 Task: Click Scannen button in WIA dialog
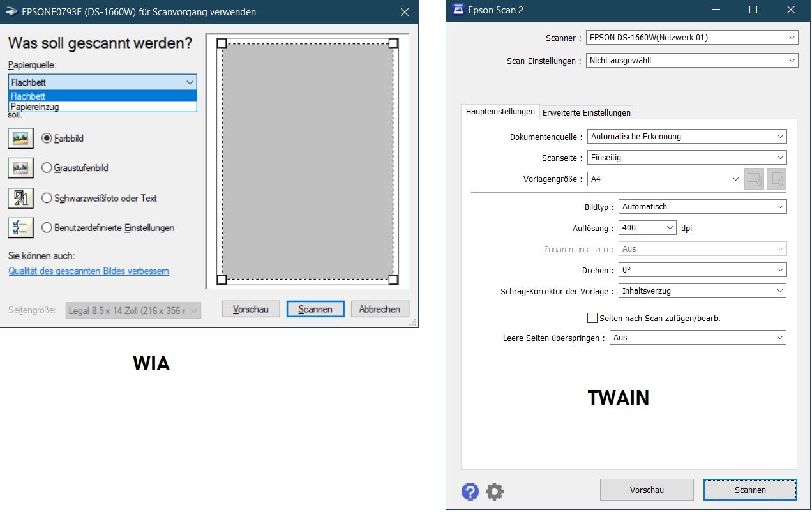click(315, 309)
